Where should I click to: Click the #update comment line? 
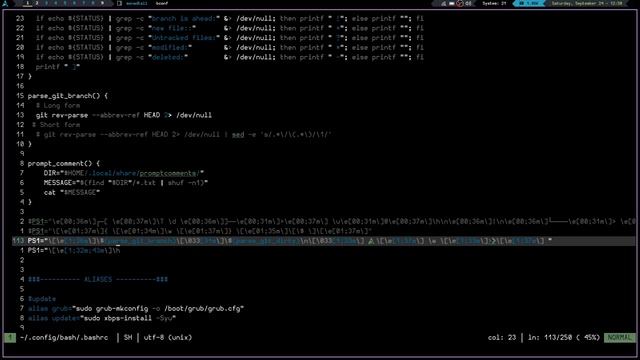point(42,299)
